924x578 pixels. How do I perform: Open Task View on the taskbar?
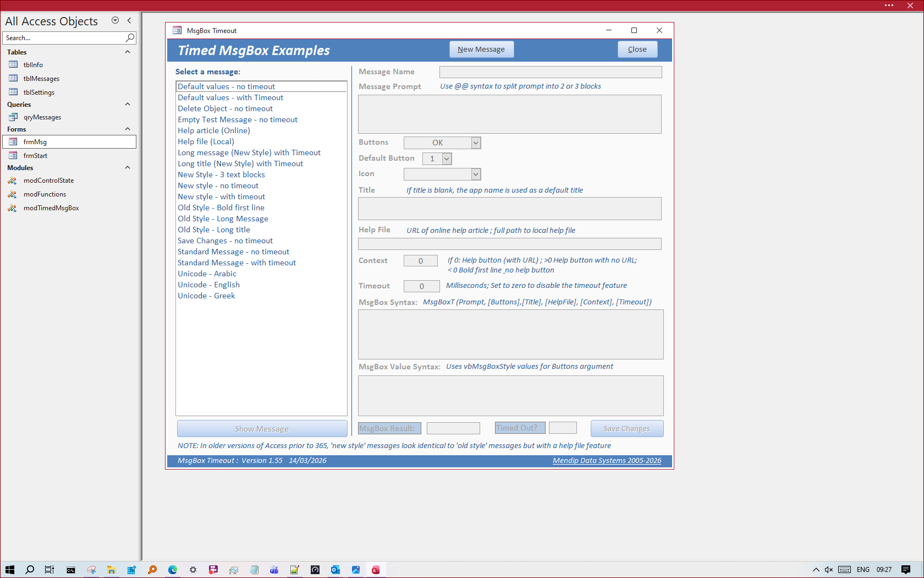50,570
